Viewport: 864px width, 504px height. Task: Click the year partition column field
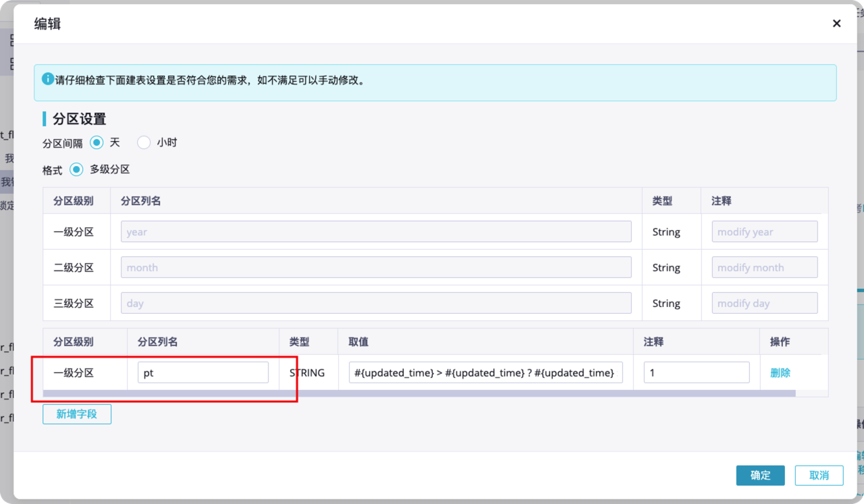pos(376,231)
